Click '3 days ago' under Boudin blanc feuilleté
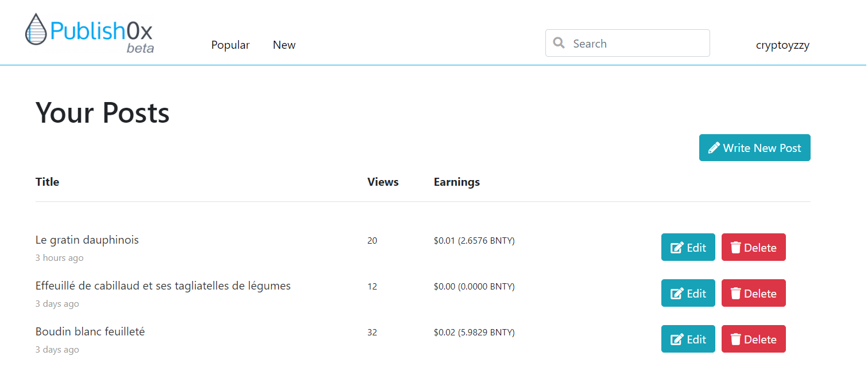This screenshot has width=868, height=387. (57, 350)
